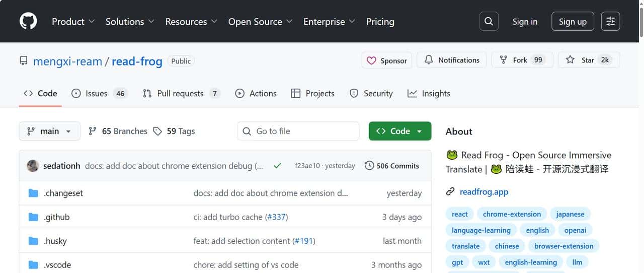
Task: Click sedationh's avatar thumbnail
Action: [x=33, y=166]
